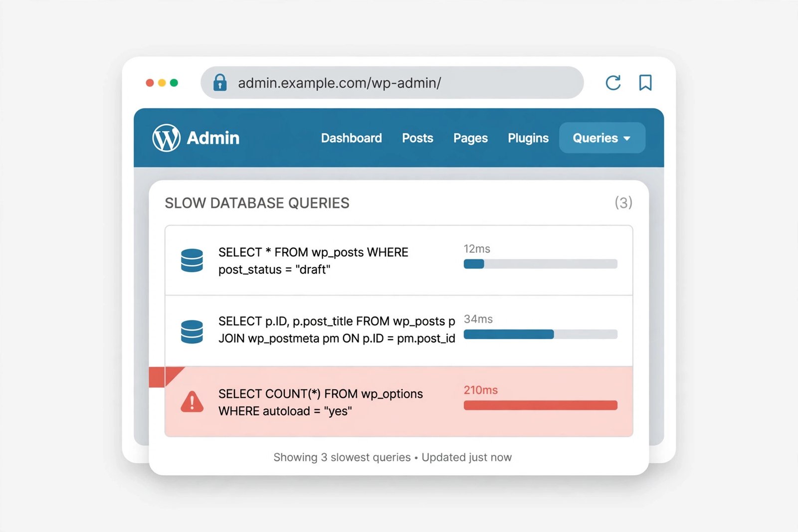Screen dimensions: 798x532
Task: Click the padlock icon in address bar
Action: click(x=220, y=82)
